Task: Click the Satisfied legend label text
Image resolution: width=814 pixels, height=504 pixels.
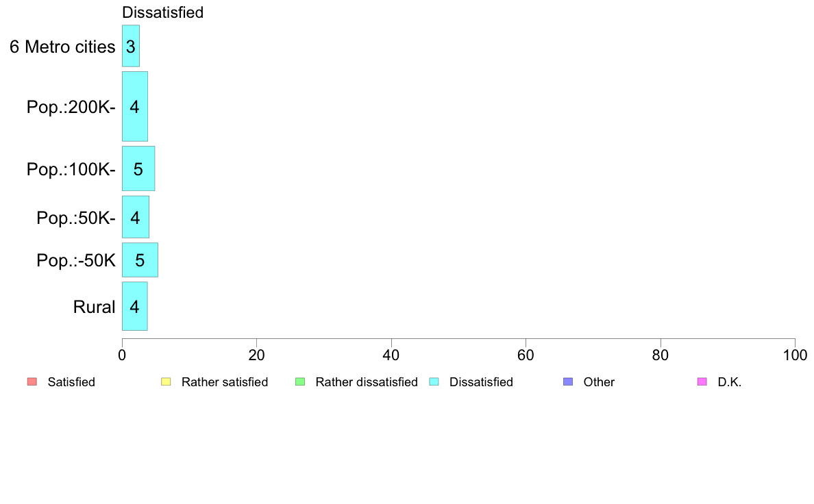Action: coord(71,382)
